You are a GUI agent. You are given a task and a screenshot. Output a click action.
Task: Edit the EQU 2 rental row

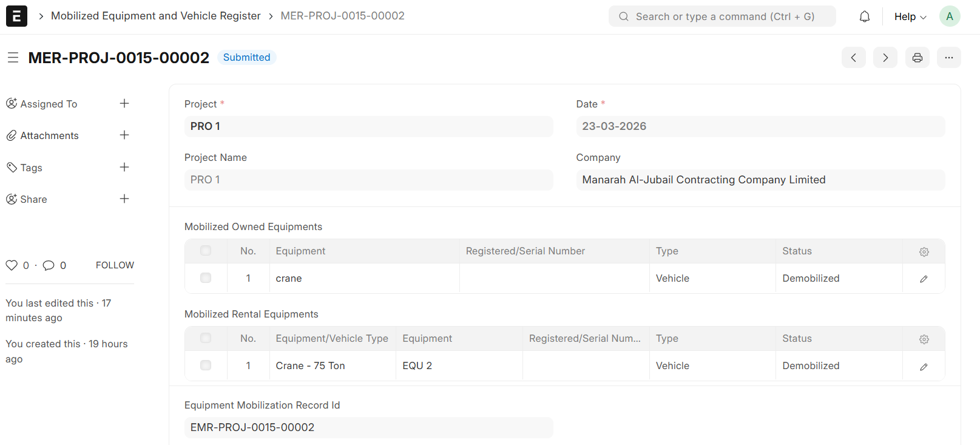924,367
